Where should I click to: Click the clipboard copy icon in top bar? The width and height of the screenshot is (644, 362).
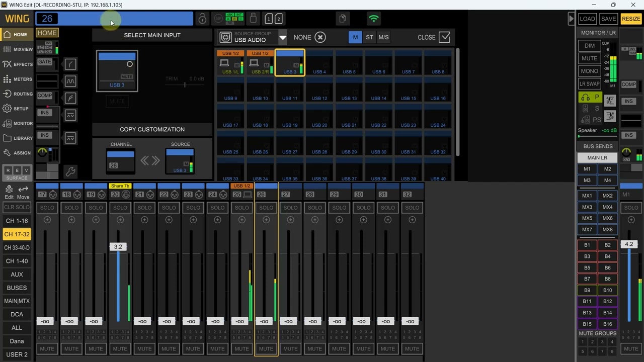tap(342, 19)
